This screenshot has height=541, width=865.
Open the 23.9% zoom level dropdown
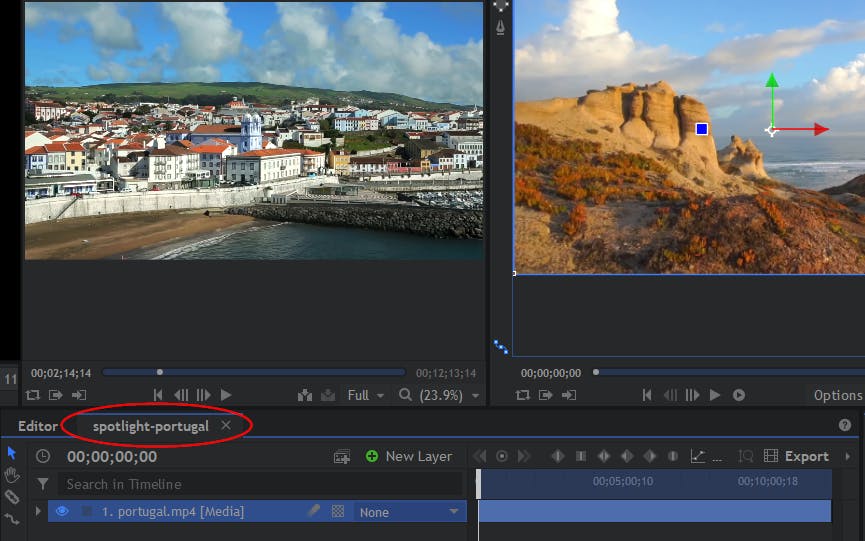tap(449, 395)
